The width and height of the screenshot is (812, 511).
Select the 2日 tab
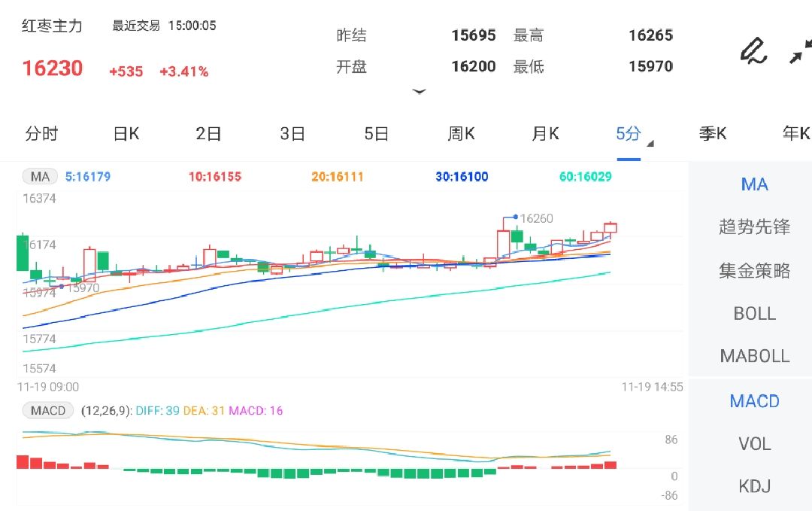point(208,134)
